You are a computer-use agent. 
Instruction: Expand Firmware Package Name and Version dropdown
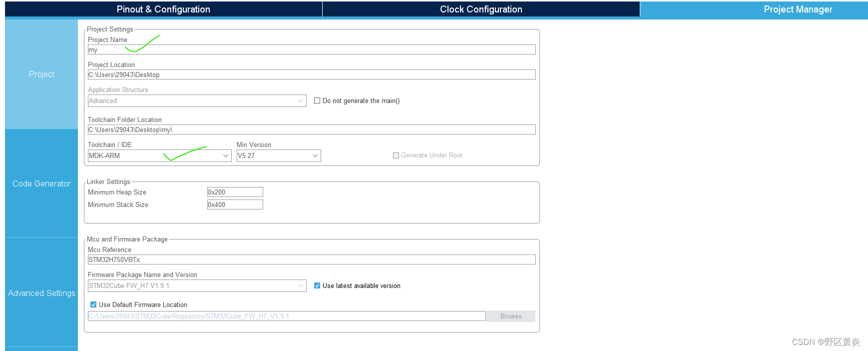coord(197,285)
